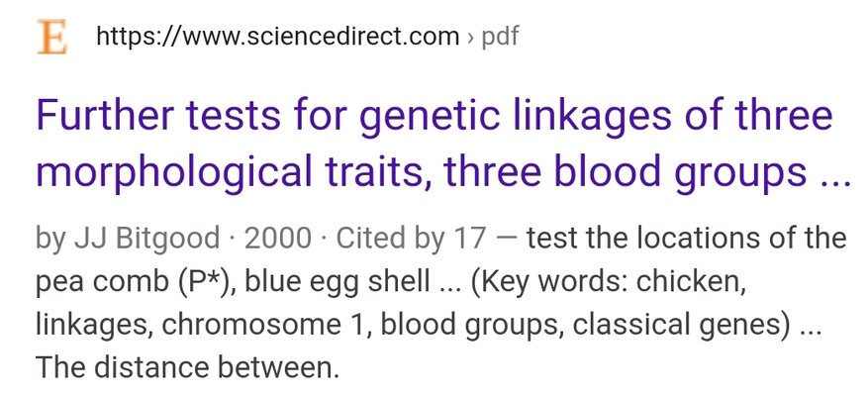Viewport: 868px width, 396px height.
Task: Click the › breadcrumb separator arrow
Action: pos(470,38)
